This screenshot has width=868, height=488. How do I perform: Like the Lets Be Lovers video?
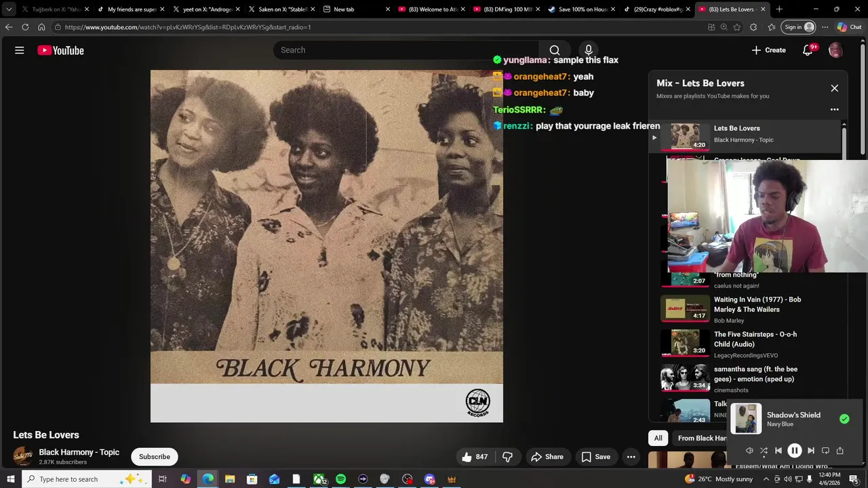coord(475,457)
